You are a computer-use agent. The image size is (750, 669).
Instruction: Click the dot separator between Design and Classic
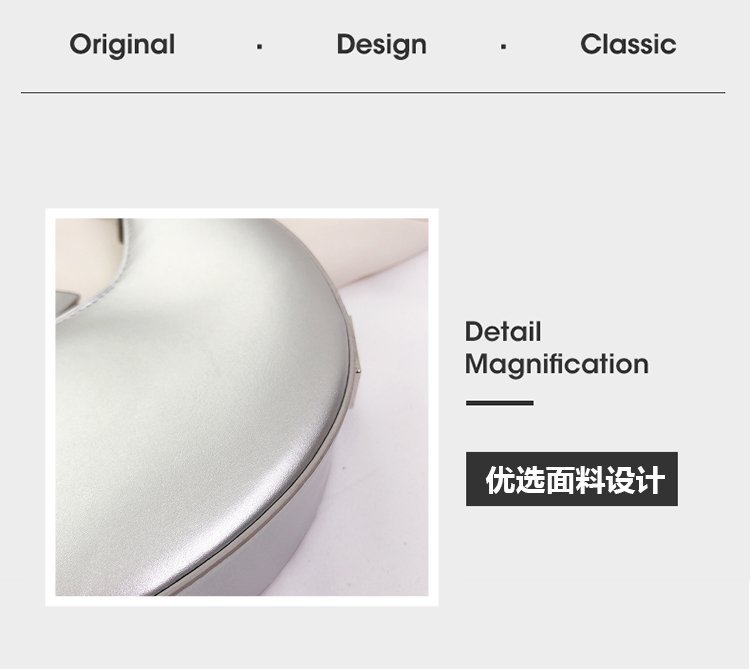point(503,46)
